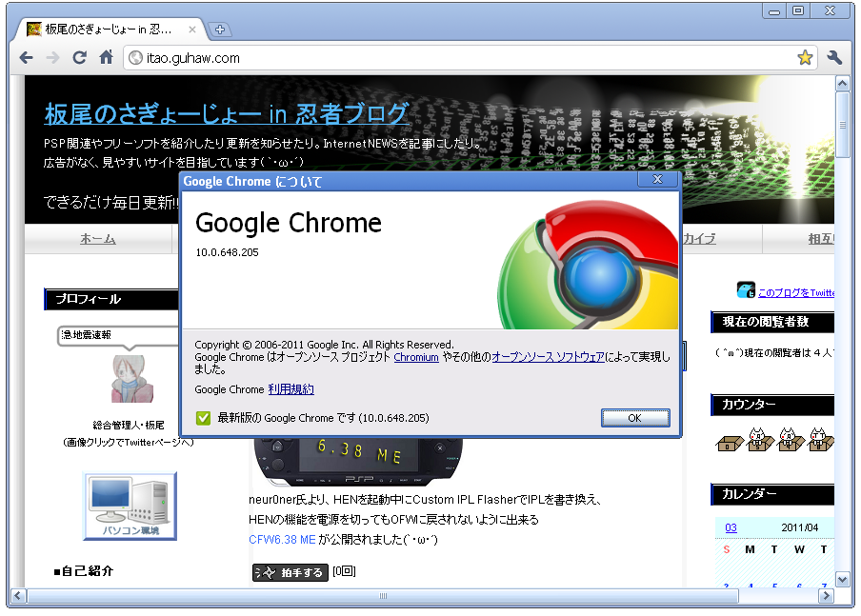Viewport: 861px width, 616px height.
Task: Bookmark page with the star icon
Action: point(805,58)
